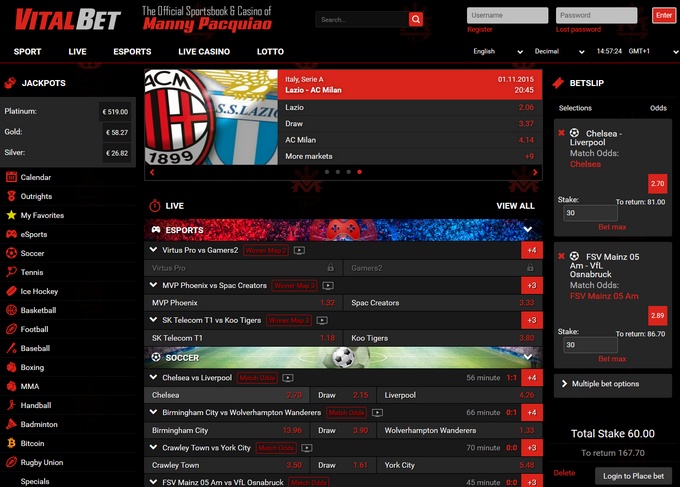
Task: Select the Specials sidebar item
Action: point(35,481)
